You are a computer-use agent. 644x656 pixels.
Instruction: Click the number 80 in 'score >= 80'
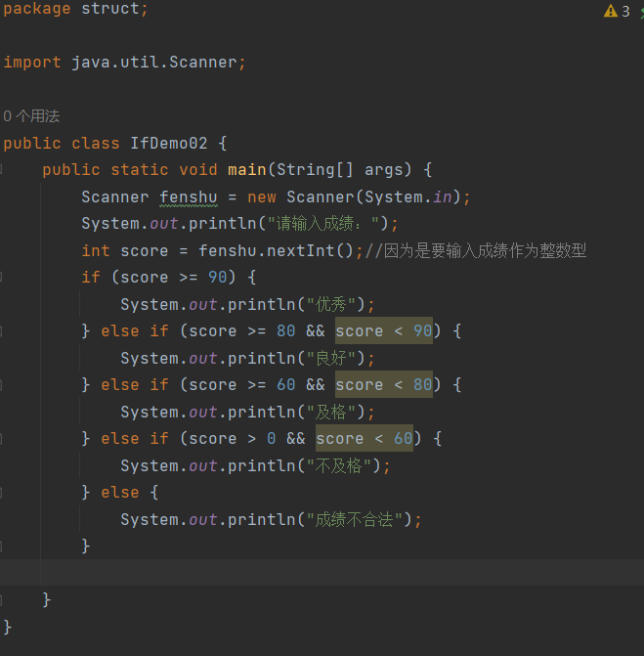tap(285, 330)
